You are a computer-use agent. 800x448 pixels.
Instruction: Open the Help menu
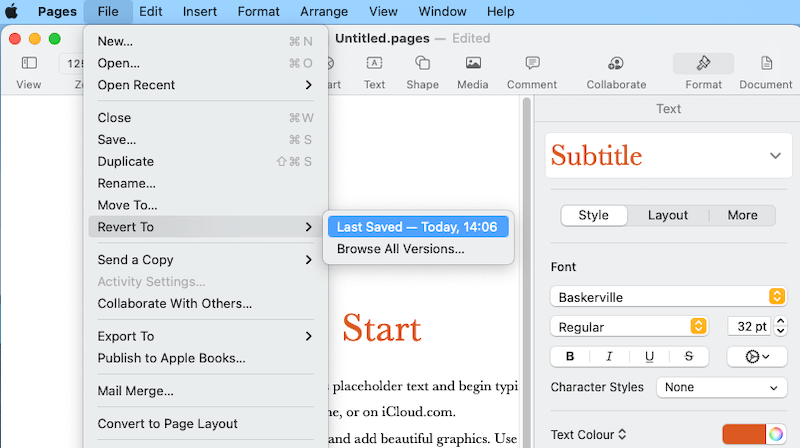pos(501,11)
